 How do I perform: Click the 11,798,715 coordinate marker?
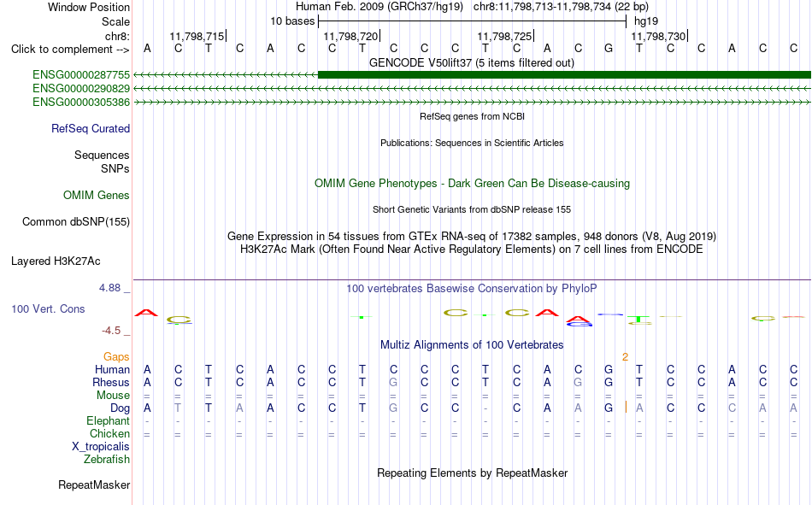point(197,36)
